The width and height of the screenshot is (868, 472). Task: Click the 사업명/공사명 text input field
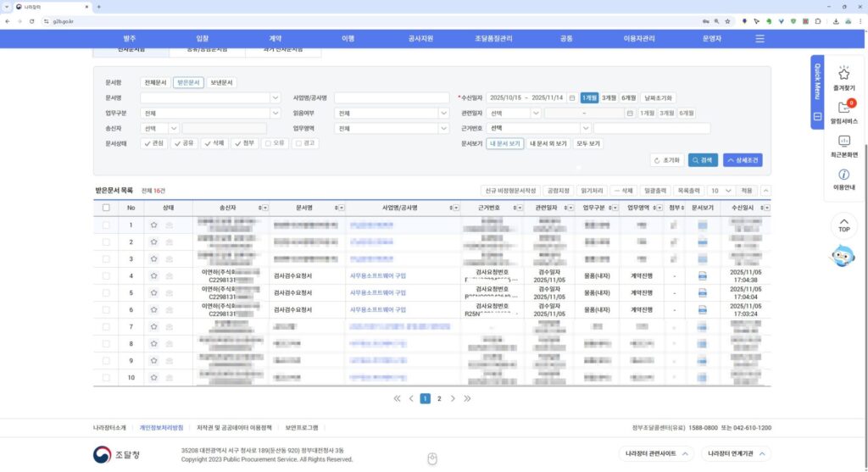point(392,97)
